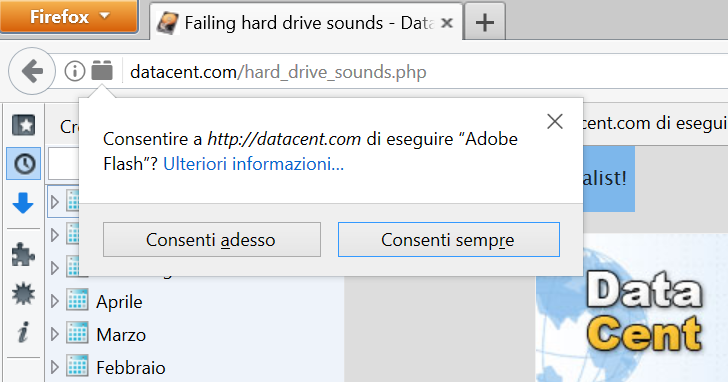Click the address bar URL field
Viewport: 728px width, 382px height.
(x=418, y=72)
